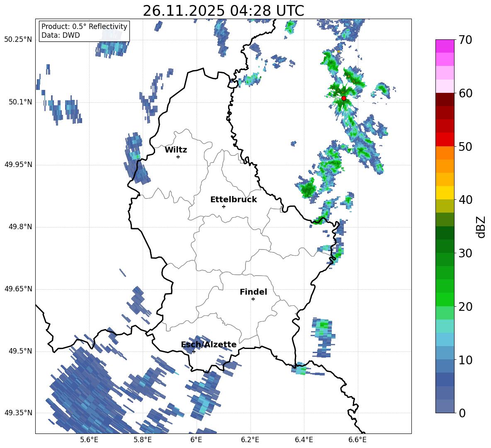
Task: Click the 49.95°N latitude label
Action: pos(18,164)
